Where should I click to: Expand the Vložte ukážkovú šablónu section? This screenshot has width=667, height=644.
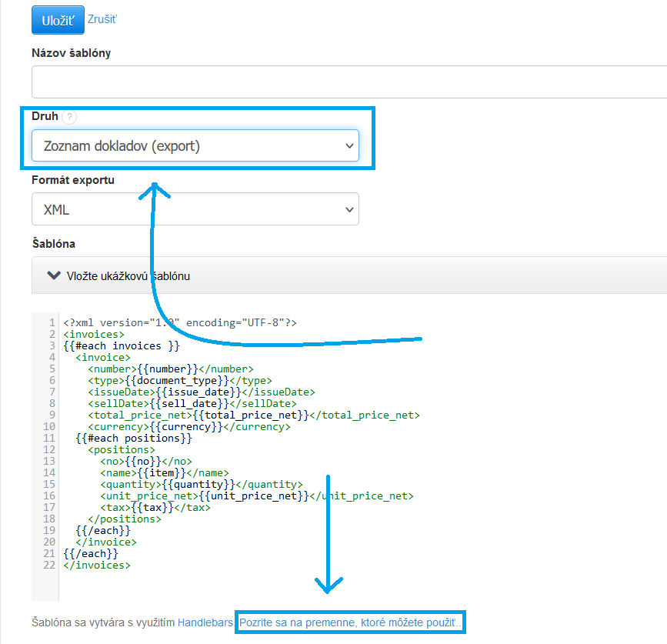pos(119,275)
